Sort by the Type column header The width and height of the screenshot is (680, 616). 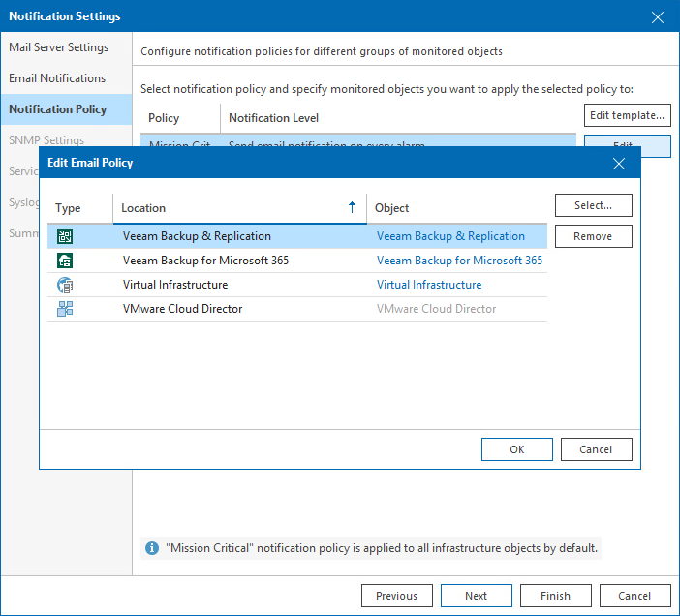click(80, 208)
